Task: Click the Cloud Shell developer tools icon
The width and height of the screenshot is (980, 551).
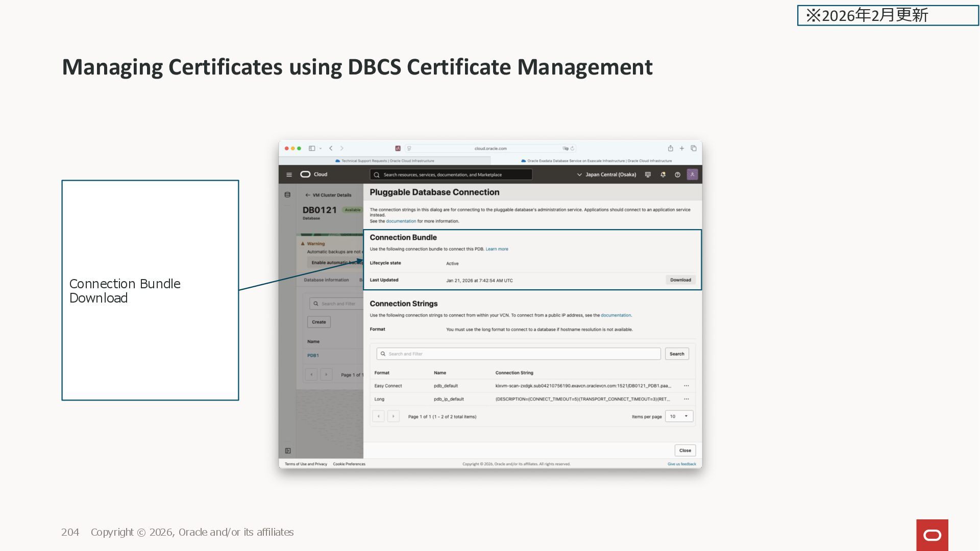Action: pos(648,174)
